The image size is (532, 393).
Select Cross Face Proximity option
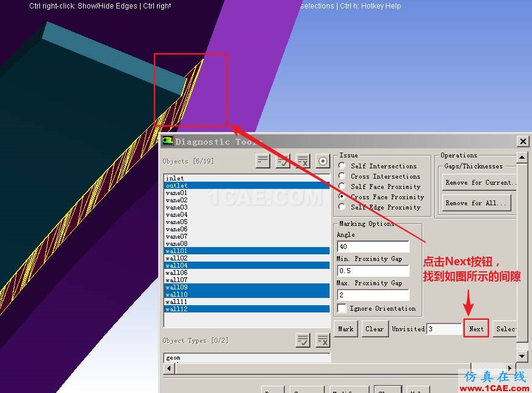coord(342,196)
